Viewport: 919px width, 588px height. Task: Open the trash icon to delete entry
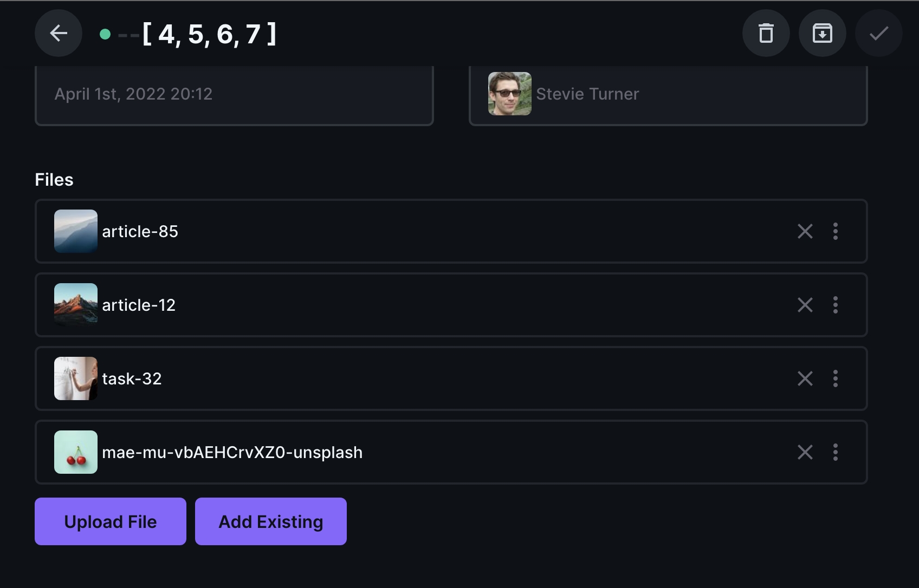click(x=766, y=33)
